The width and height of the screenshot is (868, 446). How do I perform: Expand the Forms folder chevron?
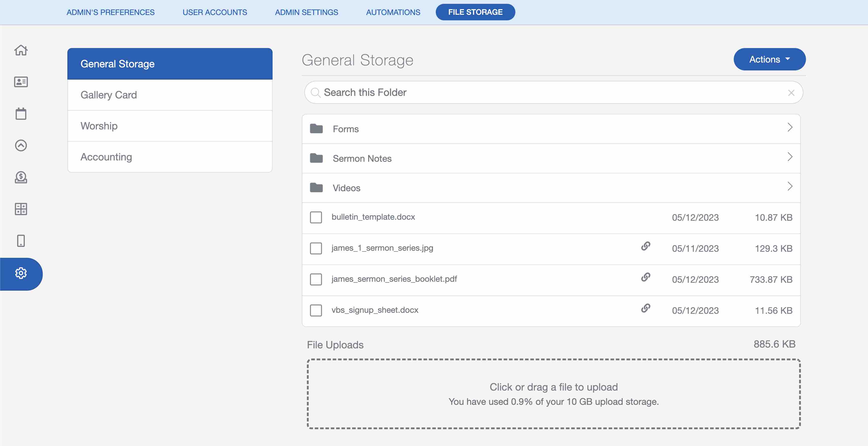(790, 127)
